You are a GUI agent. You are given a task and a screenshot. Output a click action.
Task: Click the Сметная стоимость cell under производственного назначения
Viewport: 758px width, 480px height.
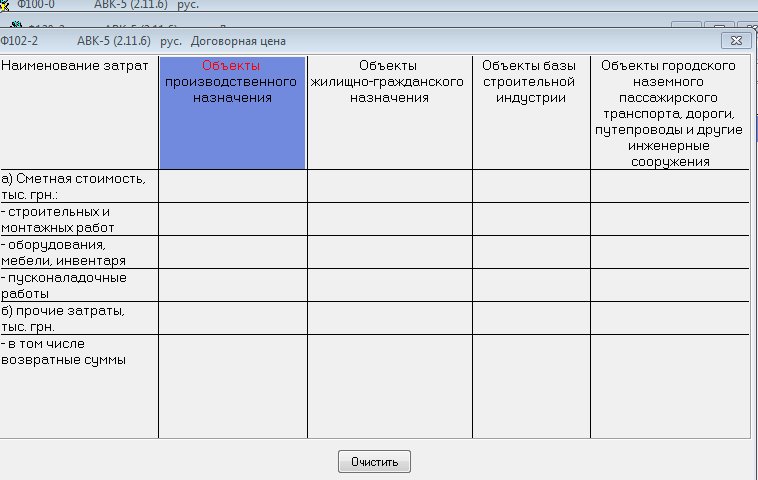coord(232,186)
